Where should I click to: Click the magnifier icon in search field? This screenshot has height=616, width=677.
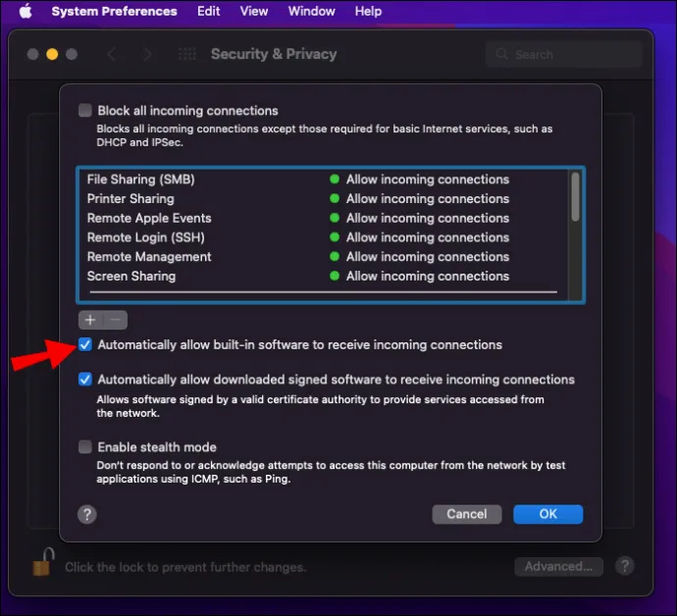[501, 54]
